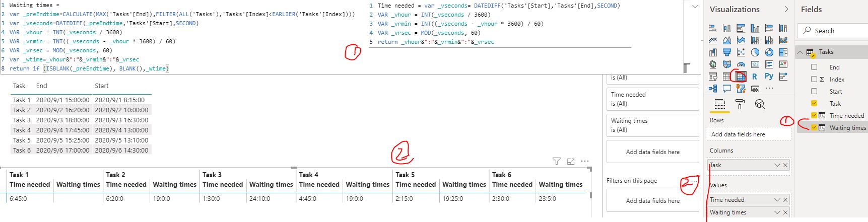Check the Index field checkbox
The image size is (868, 222).
[814, 79]
